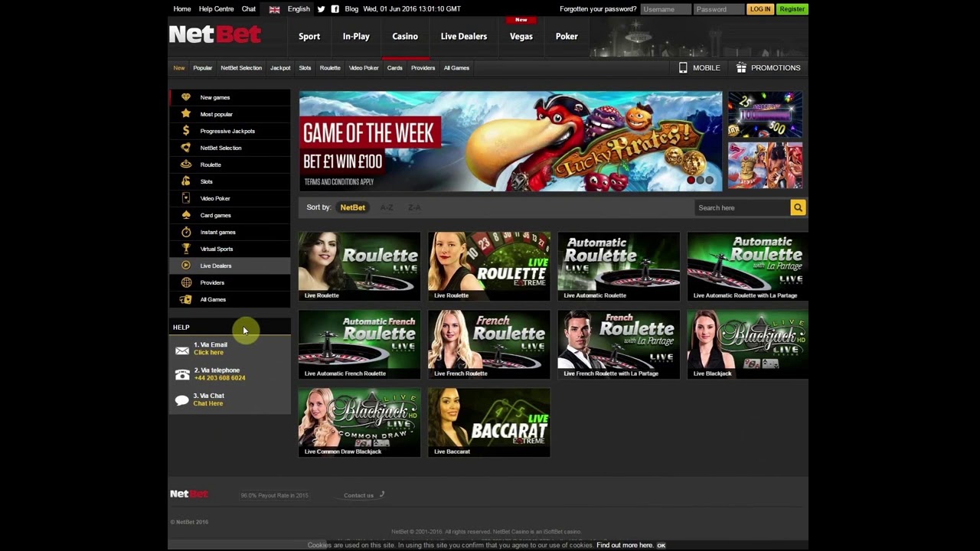Click the Progressive Jackpots dollar icon
Screen dimensions: 980x551
[x=185, y=131]
